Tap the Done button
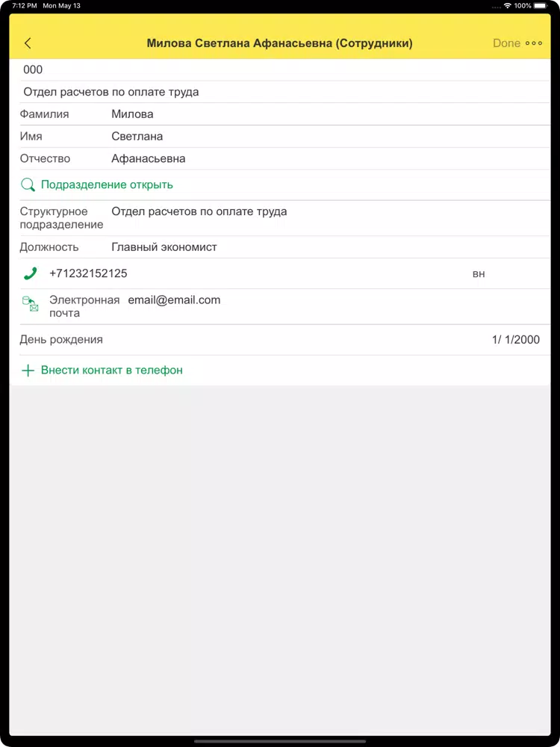Image resolution: width=560 pixels, height=747 pixels. (507, 43)
